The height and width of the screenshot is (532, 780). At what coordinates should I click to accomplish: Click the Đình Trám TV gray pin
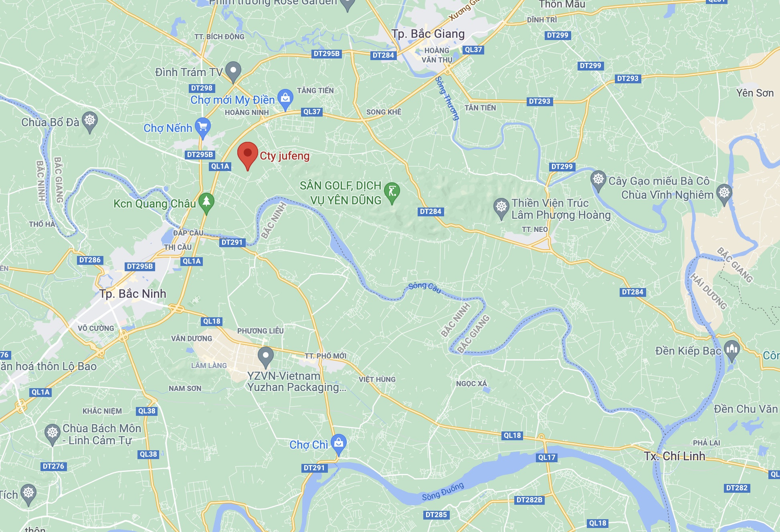click(x=233, y=72)
